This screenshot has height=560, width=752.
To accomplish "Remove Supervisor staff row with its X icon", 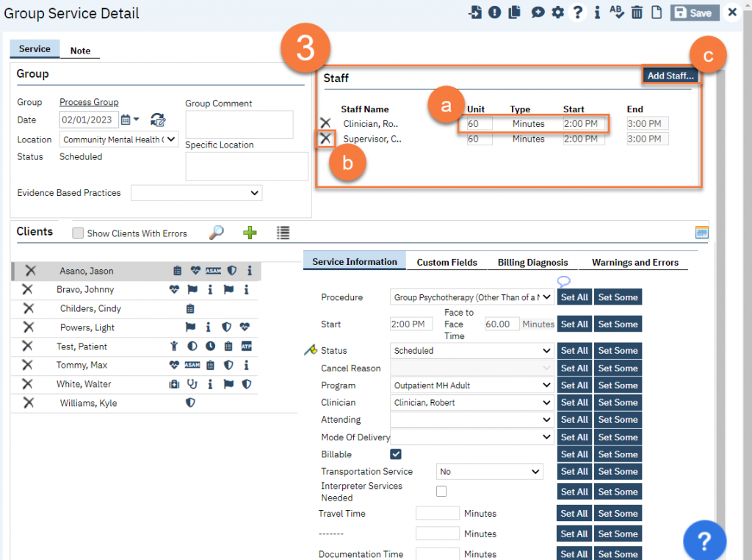I will click(325, 139).
